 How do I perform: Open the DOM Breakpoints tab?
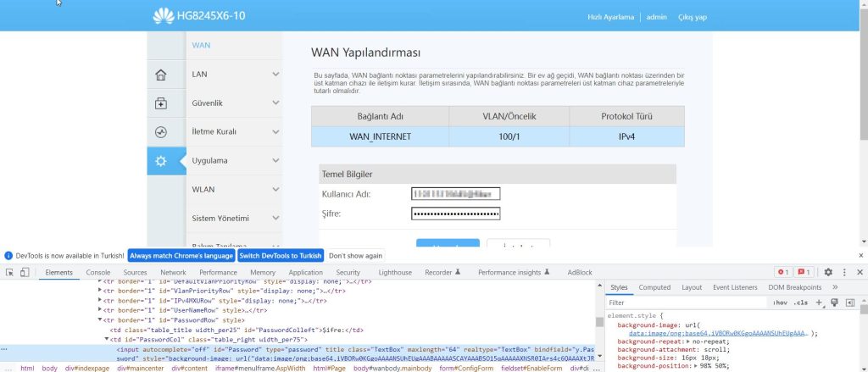[794, 287]
